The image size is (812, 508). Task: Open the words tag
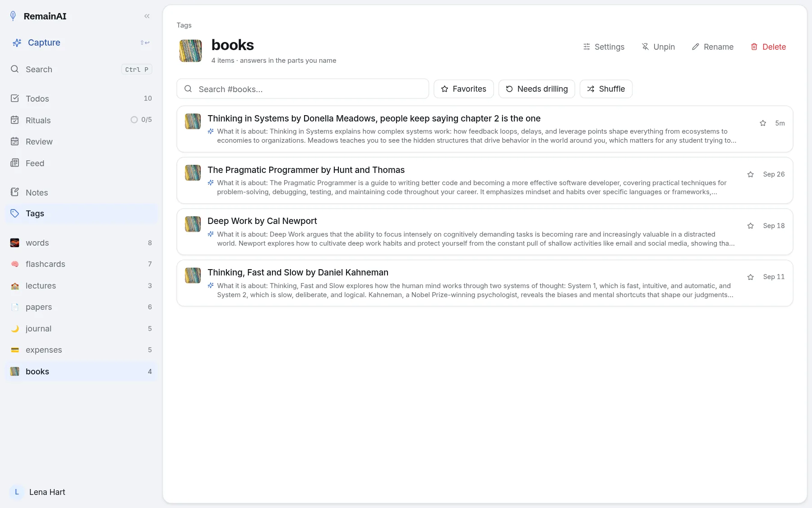[81, 243]
